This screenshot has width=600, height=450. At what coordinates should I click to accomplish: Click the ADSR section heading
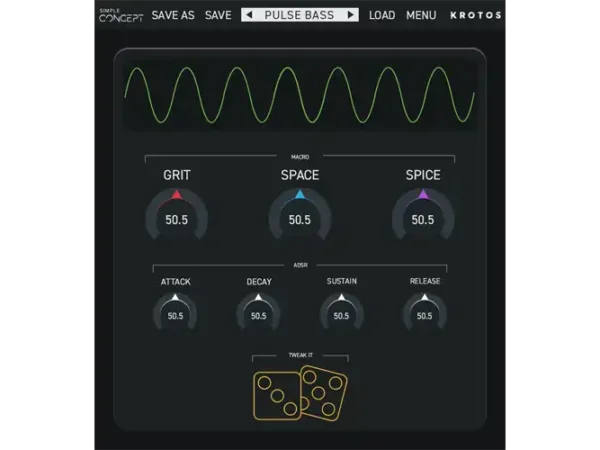tap(300, 265)
